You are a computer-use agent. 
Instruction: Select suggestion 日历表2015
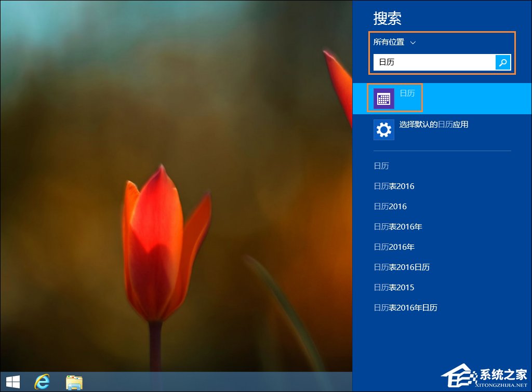pyautogui.click(x=393, y=287)
